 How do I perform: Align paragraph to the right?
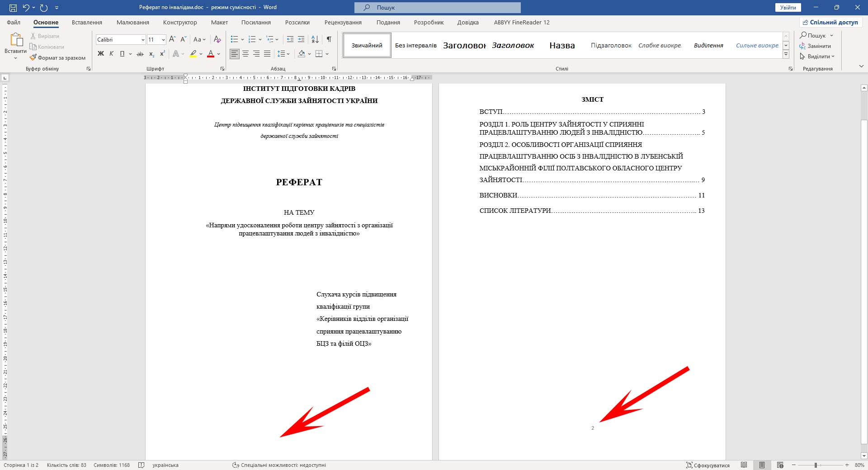(x=256, y=54)
